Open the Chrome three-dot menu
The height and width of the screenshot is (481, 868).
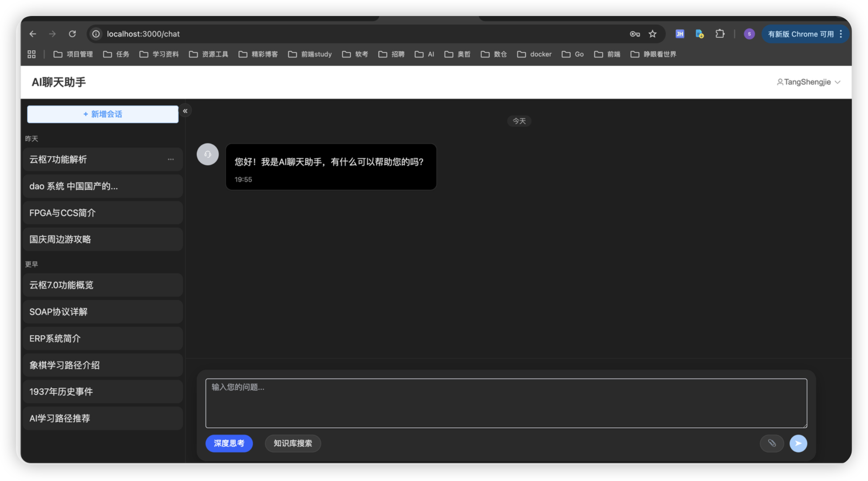[841, 34]
